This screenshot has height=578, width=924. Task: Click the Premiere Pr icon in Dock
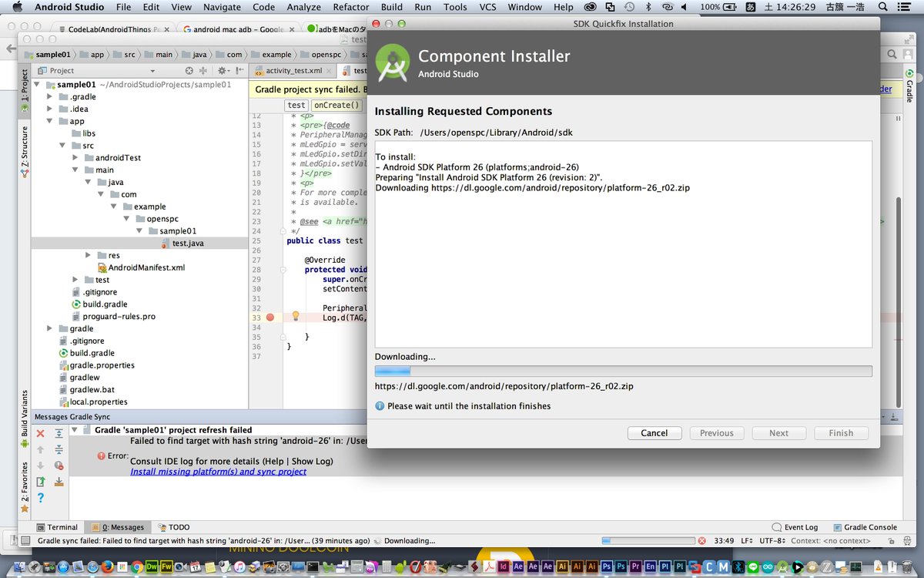tap(634, 567)
